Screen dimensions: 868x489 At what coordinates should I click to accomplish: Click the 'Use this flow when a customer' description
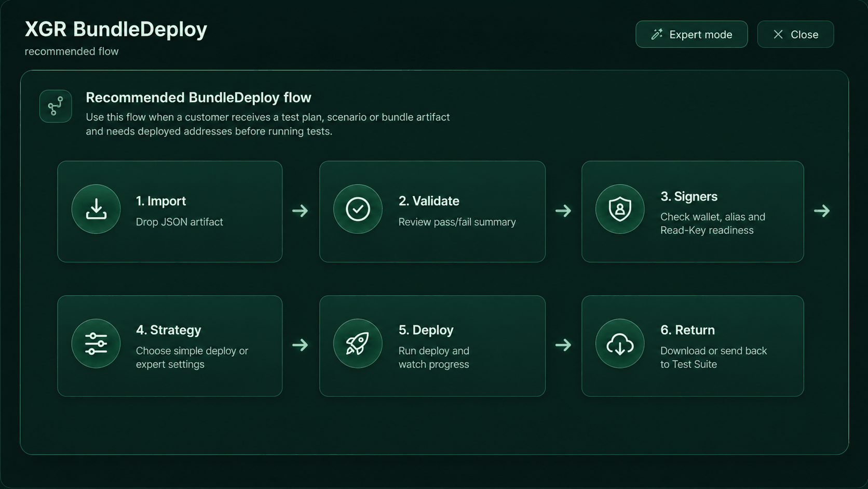tap(268, 124)
